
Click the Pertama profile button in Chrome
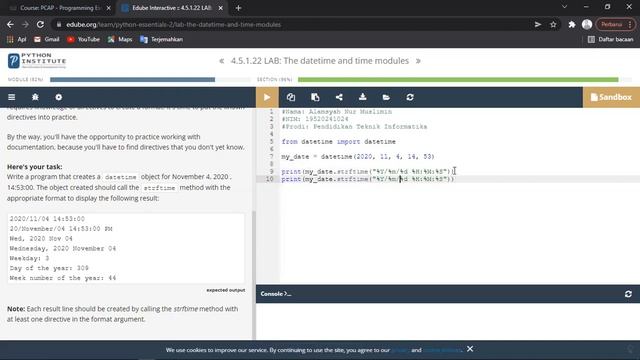click(x=615, y=24)
